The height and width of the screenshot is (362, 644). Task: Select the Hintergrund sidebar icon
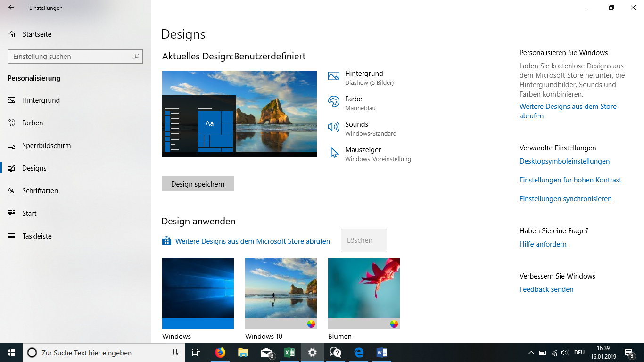(x=12, y=100)
